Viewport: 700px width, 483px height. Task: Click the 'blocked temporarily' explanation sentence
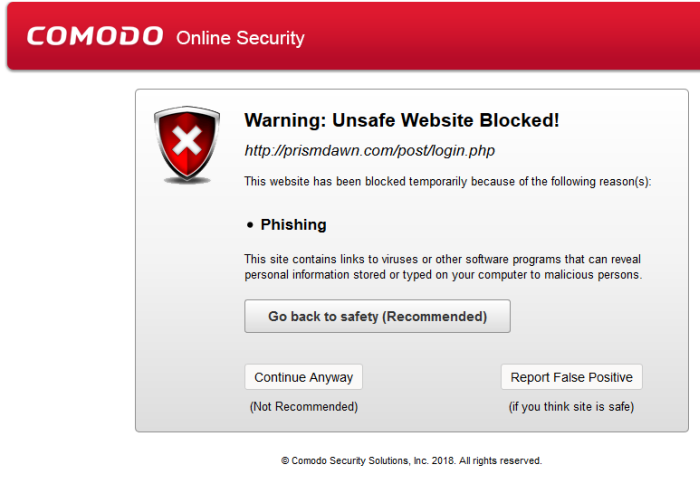447,181
